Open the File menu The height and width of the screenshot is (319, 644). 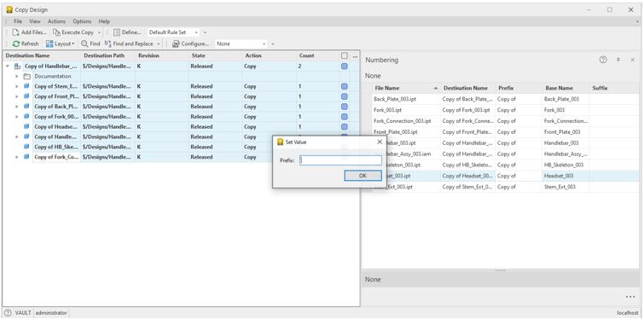click(18, 21)
